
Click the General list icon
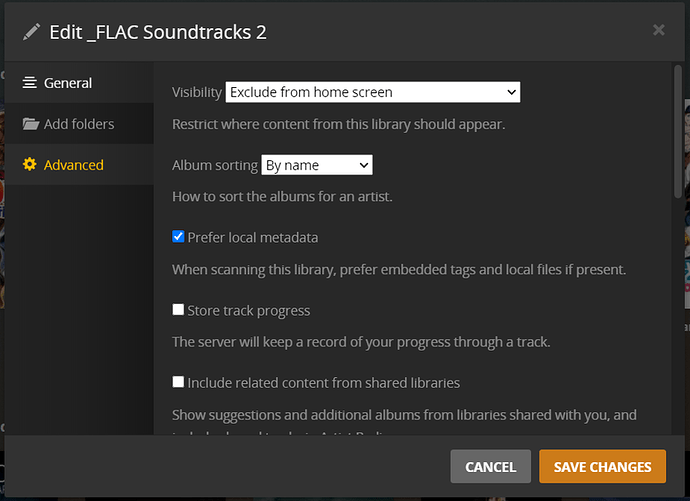[30, 83]
